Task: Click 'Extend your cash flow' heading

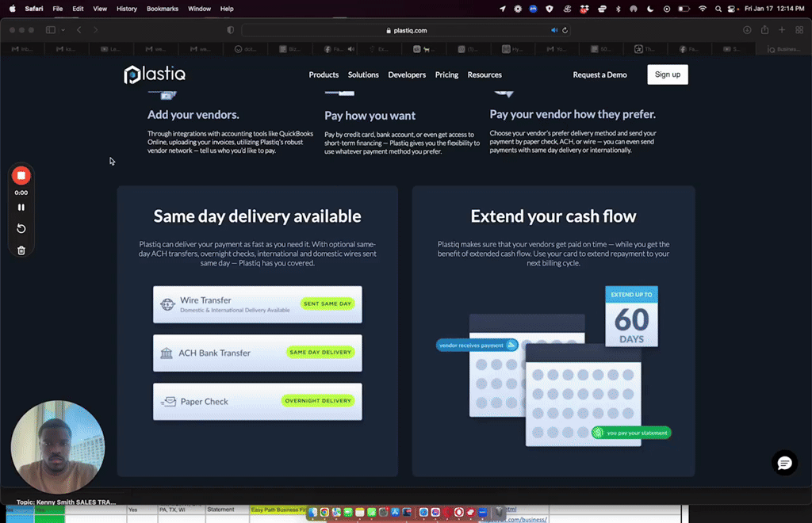Action: coord(553,216)
